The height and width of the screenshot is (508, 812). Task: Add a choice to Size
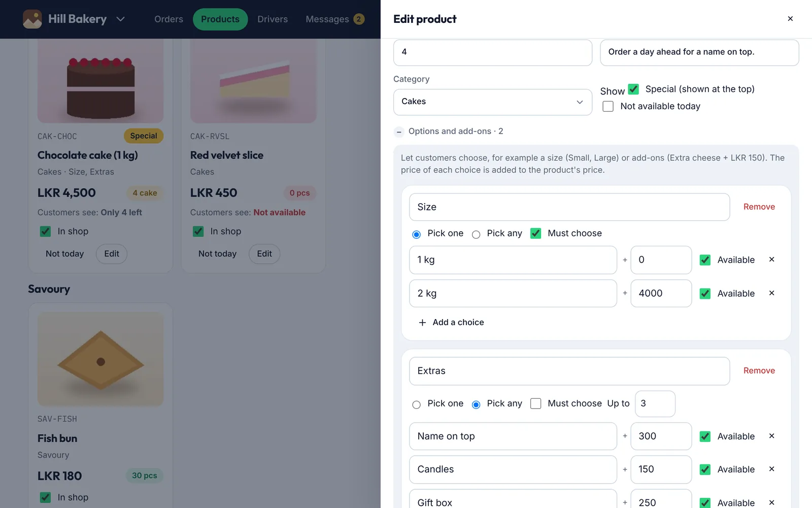pyautogui.click(x=451, y=323)
